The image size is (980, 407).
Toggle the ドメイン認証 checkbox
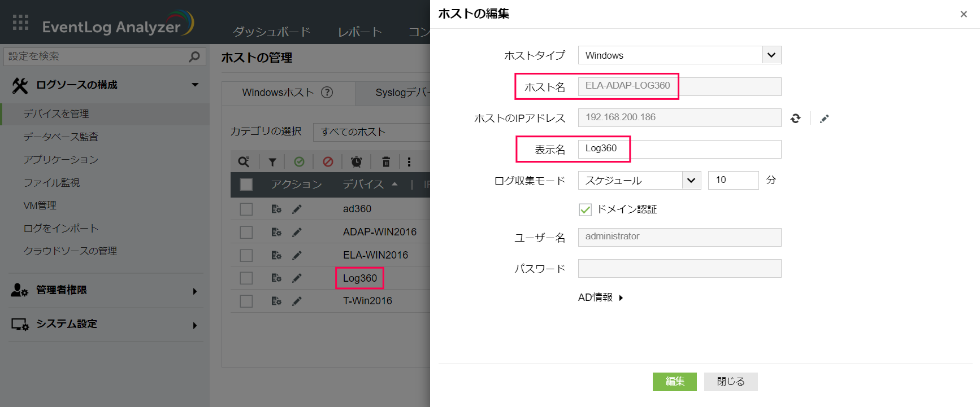[x=585, y=210]
